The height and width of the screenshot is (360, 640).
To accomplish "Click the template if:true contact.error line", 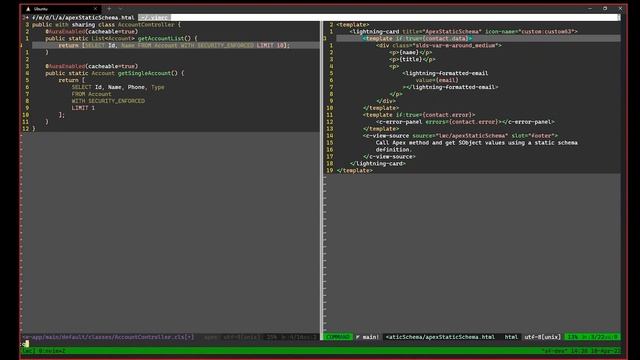I will pyautogui.click(x=419, y=115).
